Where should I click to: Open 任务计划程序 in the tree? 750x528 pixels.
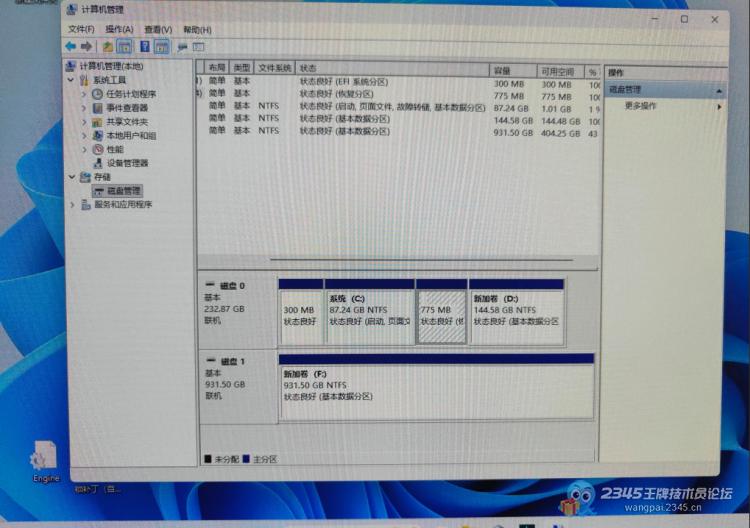[x=131, y=94]
